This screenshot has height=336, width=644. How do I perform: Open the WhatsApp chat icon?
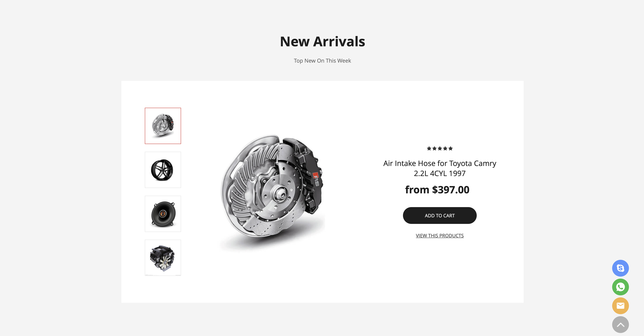620,287
